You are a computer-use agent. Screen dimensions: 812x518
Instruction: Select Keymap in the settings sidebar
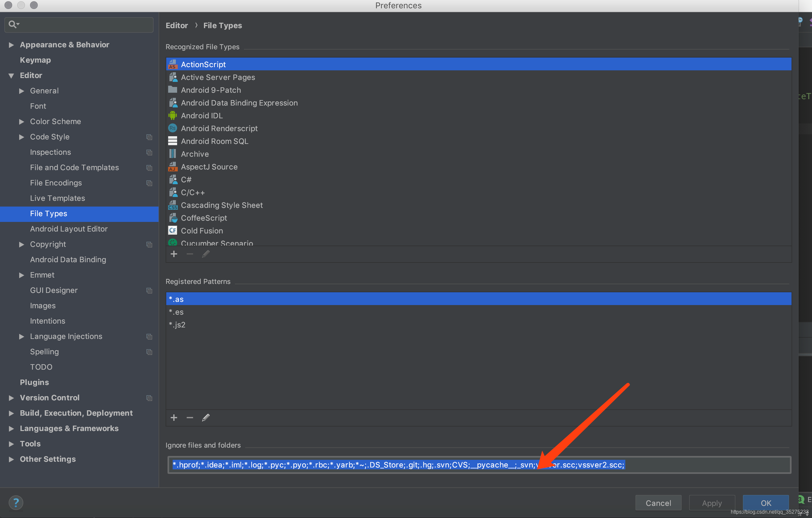(35, 60)
